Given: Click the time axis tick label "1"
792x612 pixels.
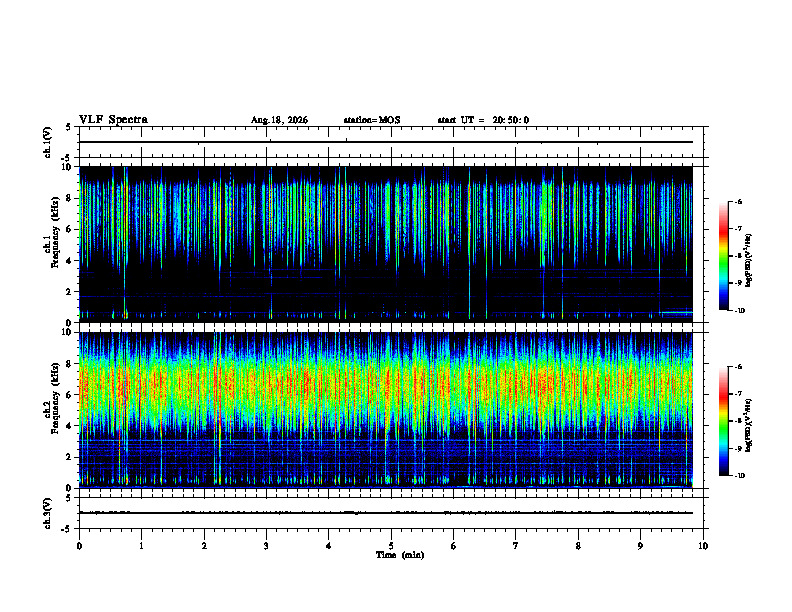Looking at the screenshot, I should coord(141,546).
